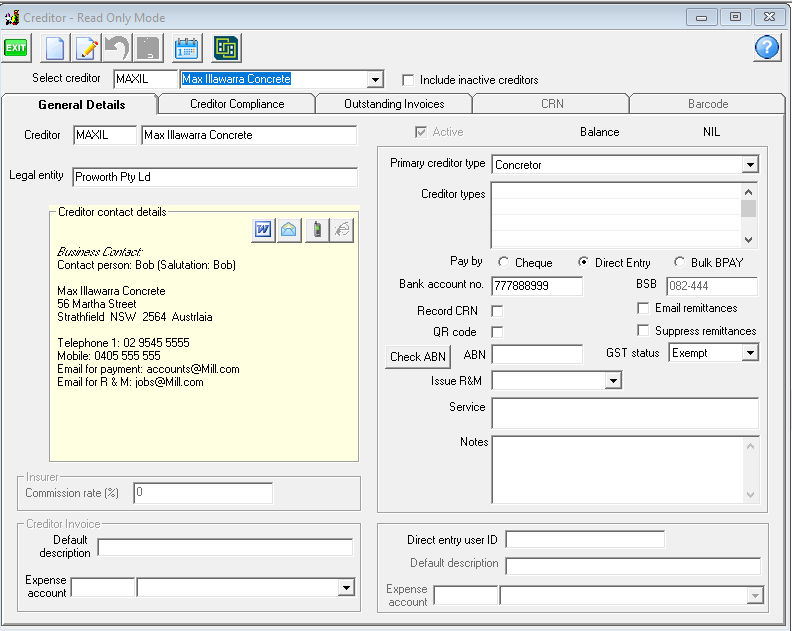The image size is (792, 631).
Task: Toggle the Email remittances checkbox
Action: coord(643,308)
